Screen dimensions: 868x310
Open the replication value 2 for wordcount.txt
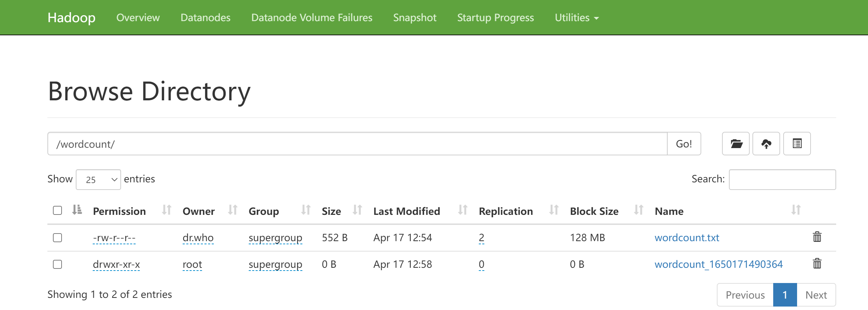[x=481, y=238]
